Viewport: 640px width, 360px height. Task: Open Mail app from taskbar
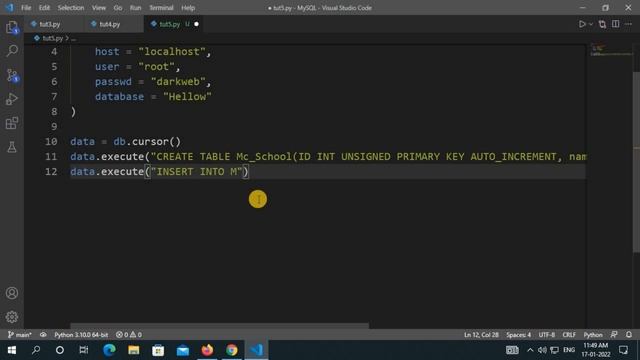point(182,350)
